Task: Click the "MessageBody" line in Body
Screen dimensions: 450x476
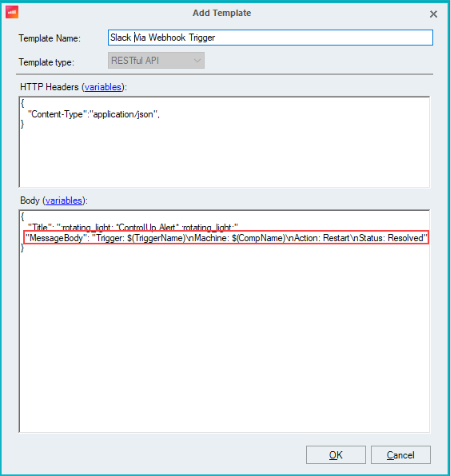Action: click(226, 238)
